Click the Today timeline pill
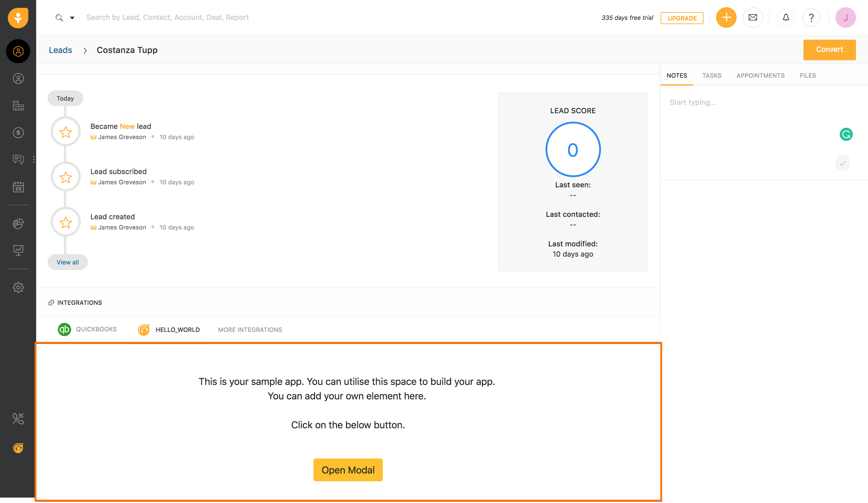Image resolution: width=868 pixels, height=503 pixels. [65, 98]
